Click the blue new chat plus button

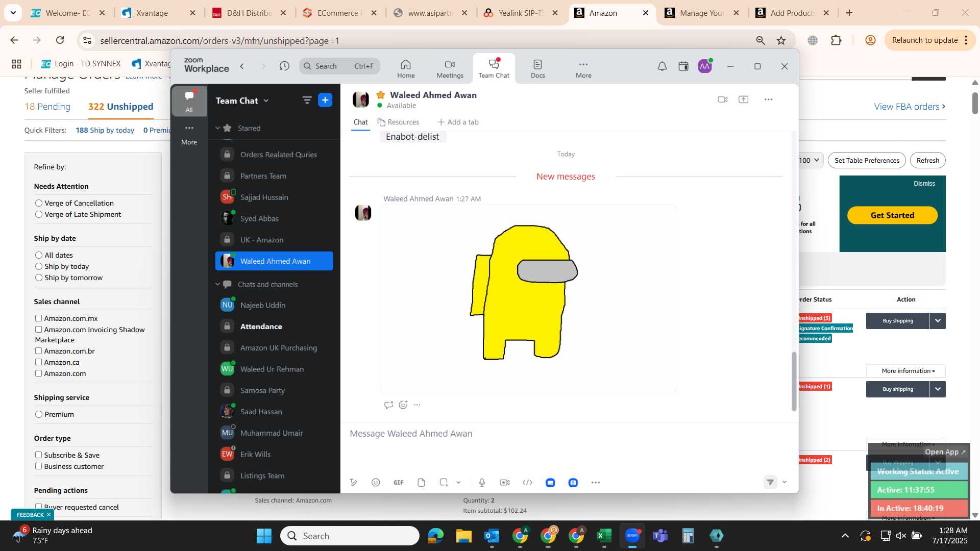325,100
